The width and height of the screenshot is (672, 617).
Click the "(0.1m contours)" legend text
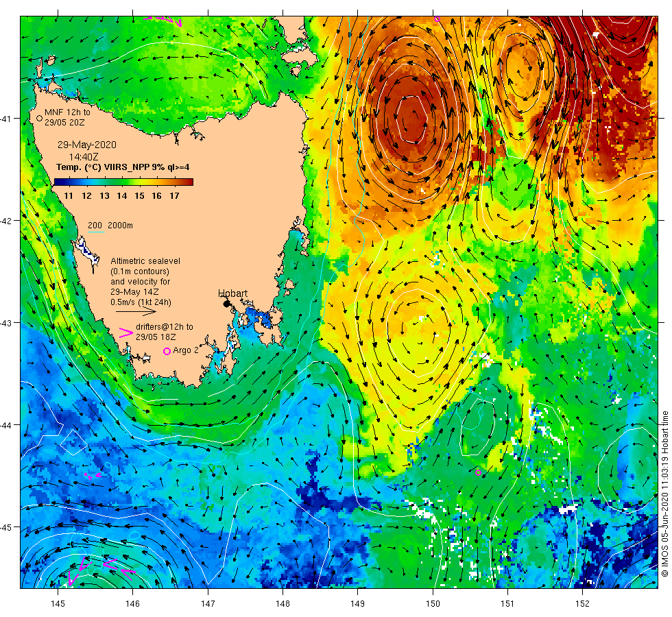140,271
